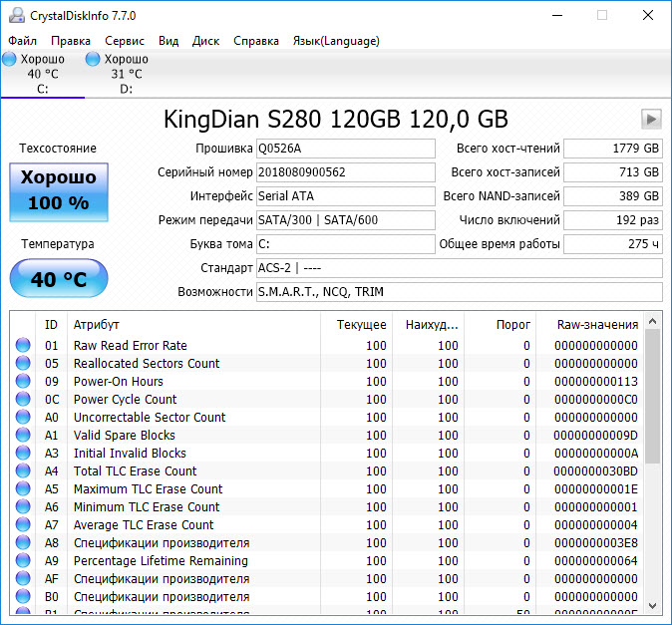Click the Интерфейс field Serial ATA
The height and width of the screenshot is (625, 672).
(x=345, y=196)
